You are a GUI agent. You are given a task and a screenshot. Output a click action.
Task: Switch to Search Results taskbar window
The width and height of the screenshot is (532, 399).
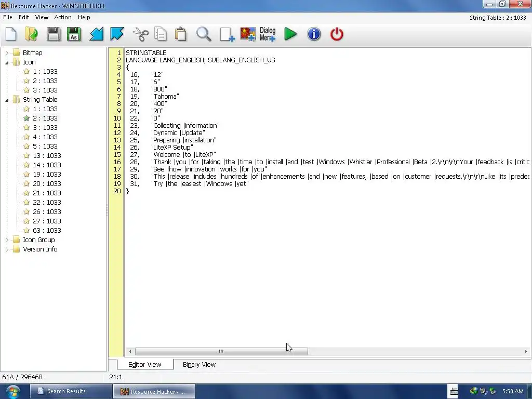(x=71, y=391)
